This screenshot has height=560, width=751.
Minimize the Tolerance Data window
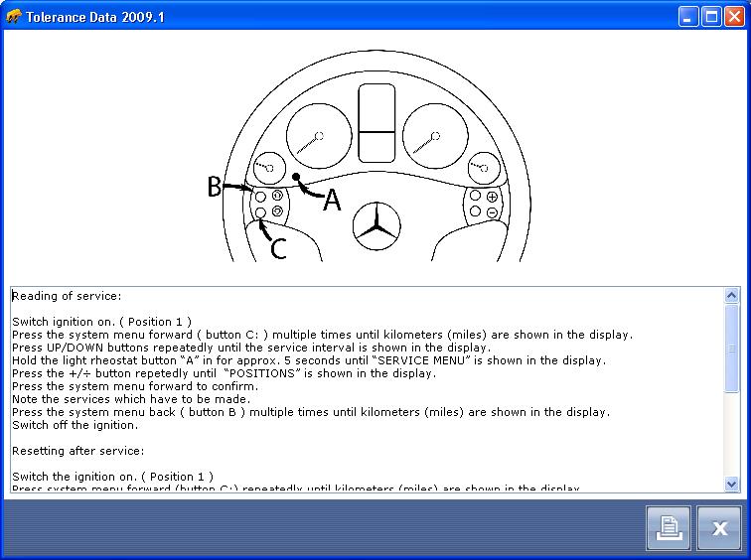click(687, 17)
